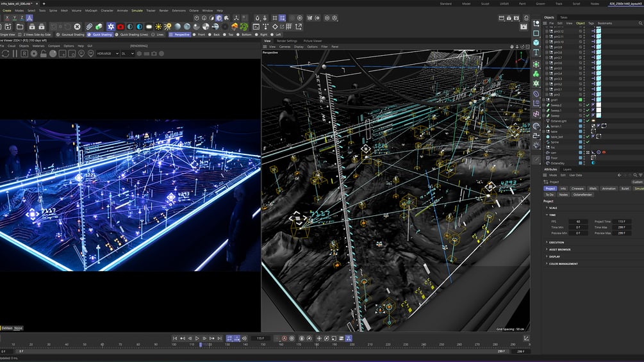Click the Cube primitive icon in the side palette

[536, 43]
